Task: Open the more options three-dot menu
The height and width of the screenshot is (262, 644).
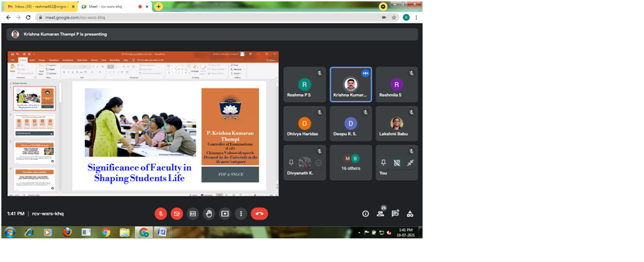Action: [x=241, y=213]
